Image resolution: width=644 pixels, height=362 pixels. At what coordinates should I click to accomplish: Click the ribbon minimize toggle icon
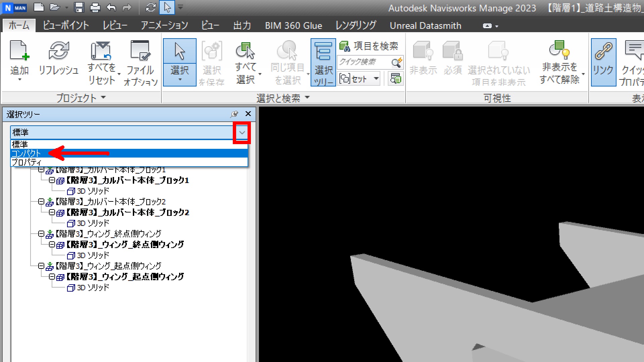pos(487,26)
